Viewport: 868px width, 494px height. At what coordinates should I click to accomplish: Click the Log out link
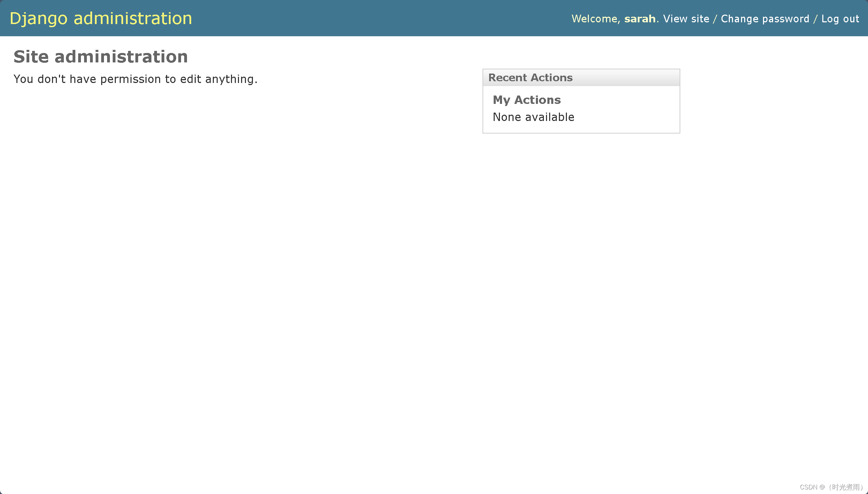[x=840, y=18]
